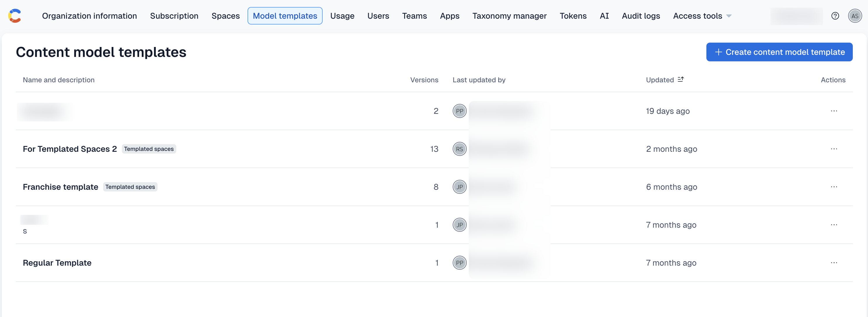
Task: Open the AS user avatar menu
Action: pyautogui.click(x=855, y=16)
